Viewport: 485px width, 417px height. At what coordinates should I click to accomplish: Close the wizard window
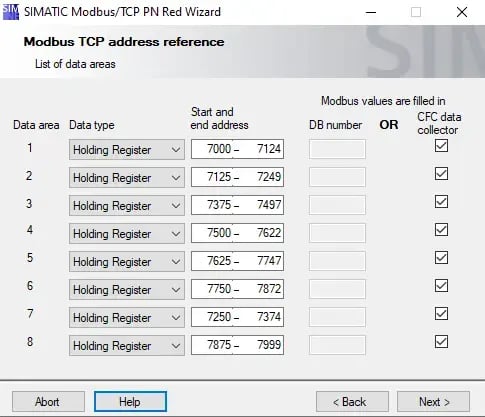(x=462, y=12)
